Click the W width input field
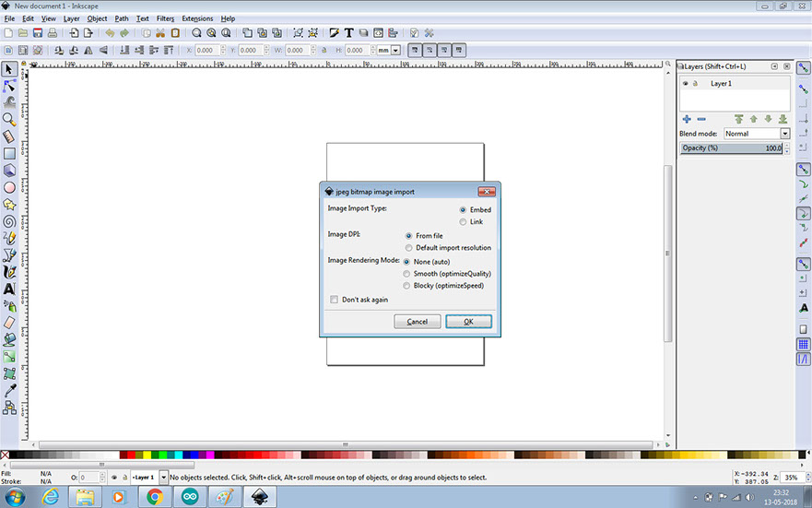This screenshot has width=812, height=508. point(297,50)
